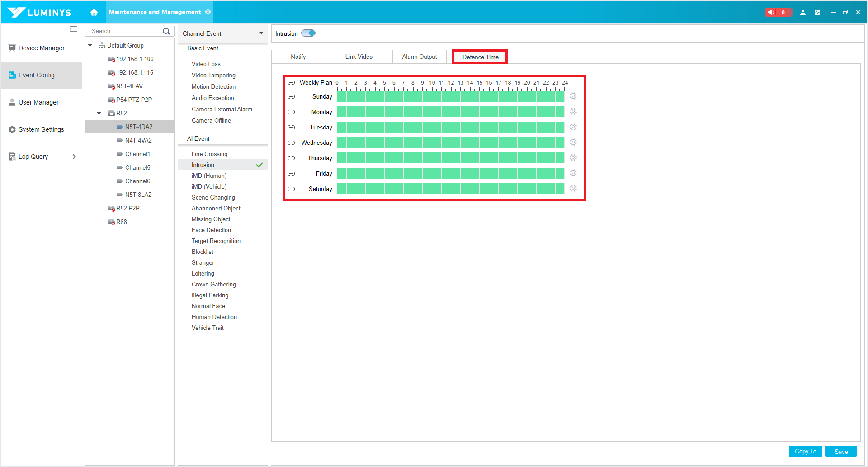Click the Home icon in title bar

pyautogui.click(x=94, y=12)
